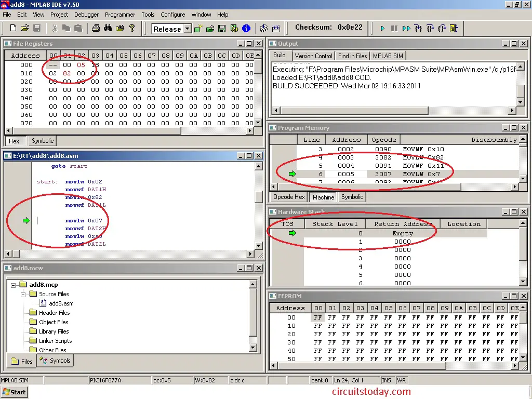Run the program with the cyan play icon

point(382,28)
